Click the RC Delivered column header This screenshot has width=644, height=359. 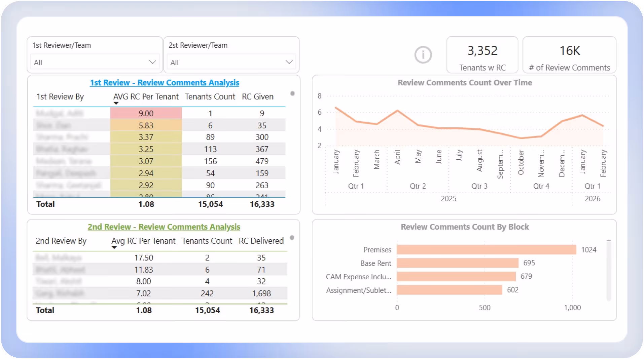[261, 241]
